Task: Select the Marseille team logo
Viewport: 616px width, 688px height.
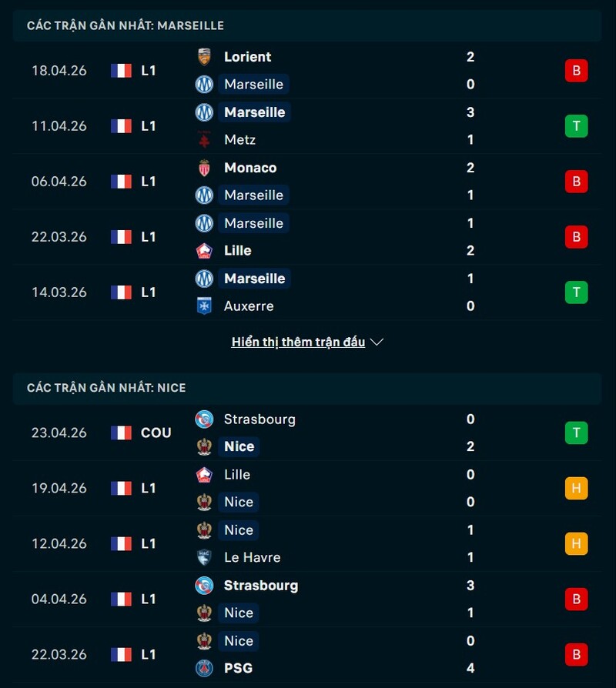Action: point(203,85)
